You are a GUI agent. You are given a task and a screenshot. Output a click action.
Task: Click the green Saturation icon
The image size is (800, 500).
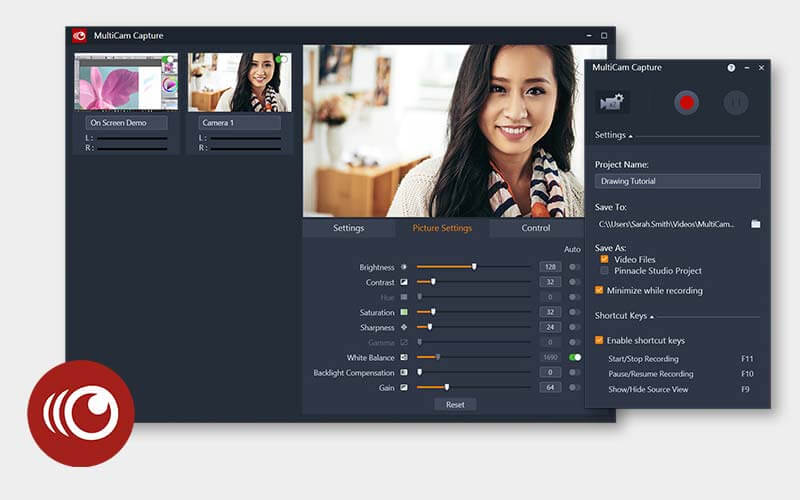click(404, 313)
